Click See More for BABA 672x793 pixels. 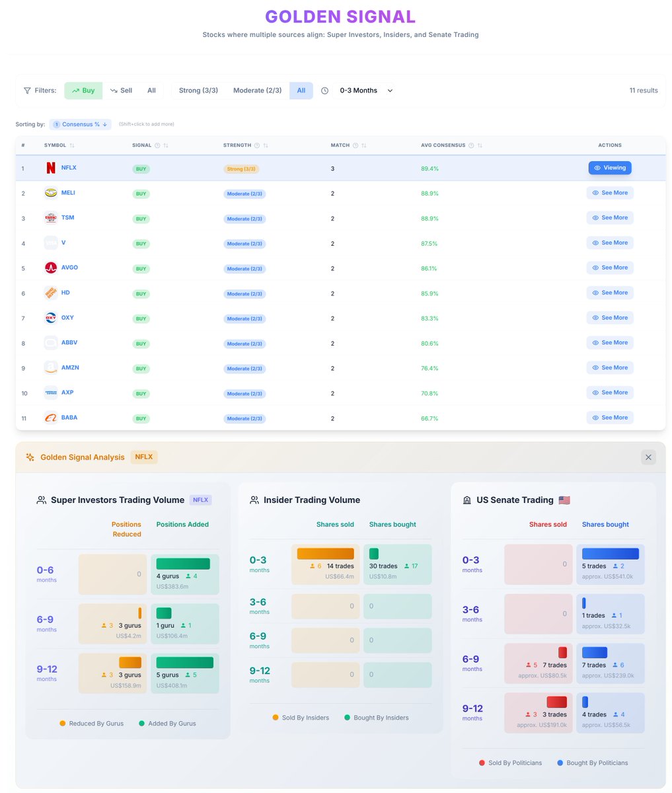[x=610, y=418]
